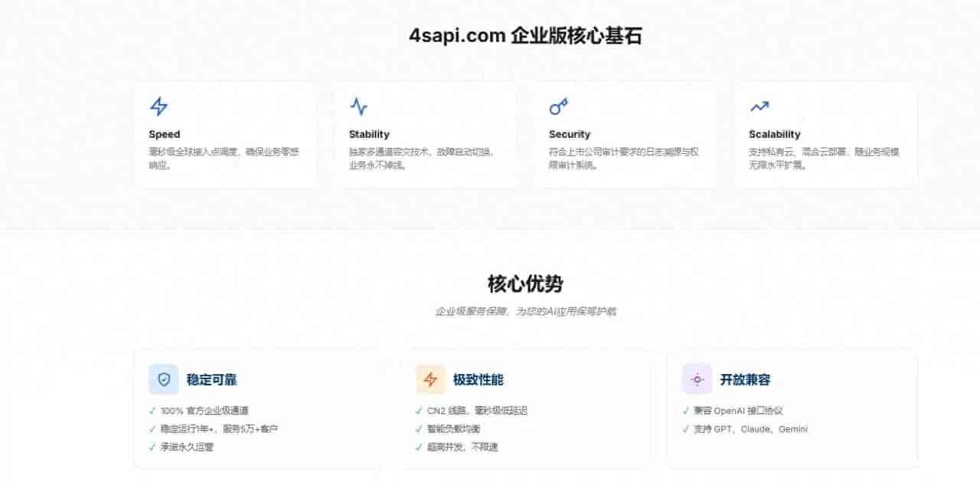Screen dimensions: 980x482
Task: Click the 稳定可靠 card title
Action: tap(211, 380)
